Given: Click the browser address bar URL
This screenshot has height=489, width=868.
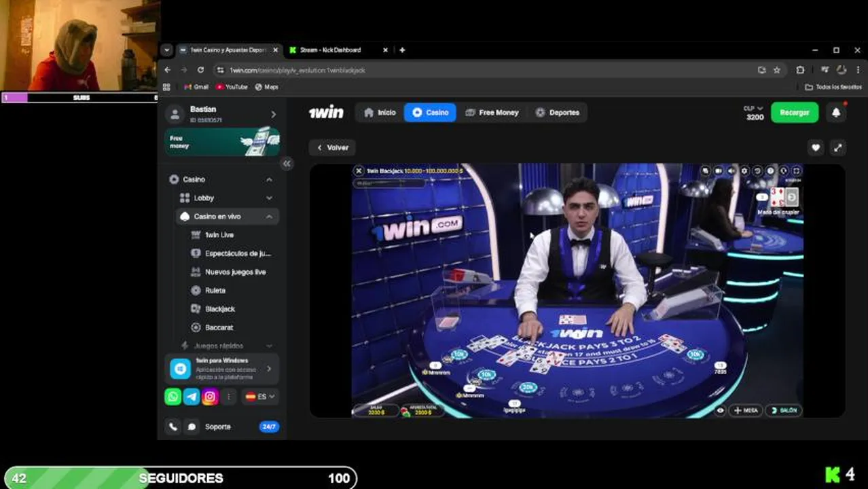Looking at the screenshot, I should [x=297, y=70].
